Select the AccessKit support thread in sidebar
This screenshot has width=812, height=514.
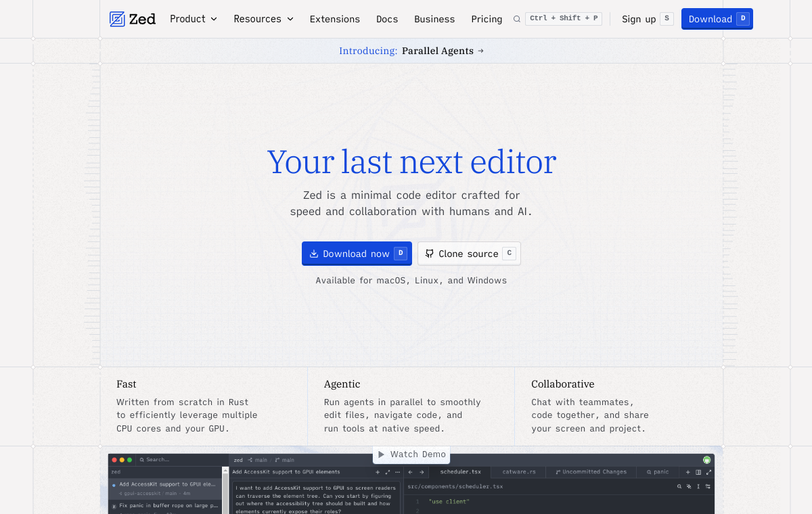164,488
